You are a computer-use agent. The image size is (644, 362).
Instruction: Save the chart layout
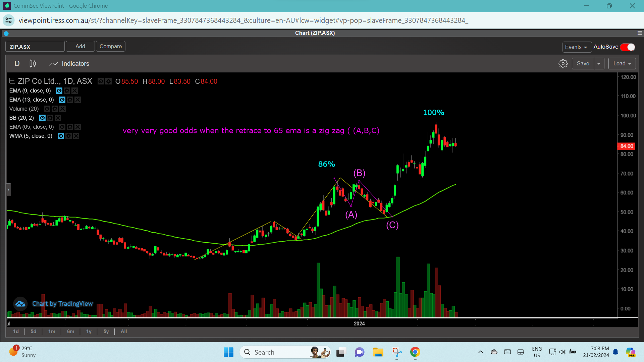click(583, 64)
